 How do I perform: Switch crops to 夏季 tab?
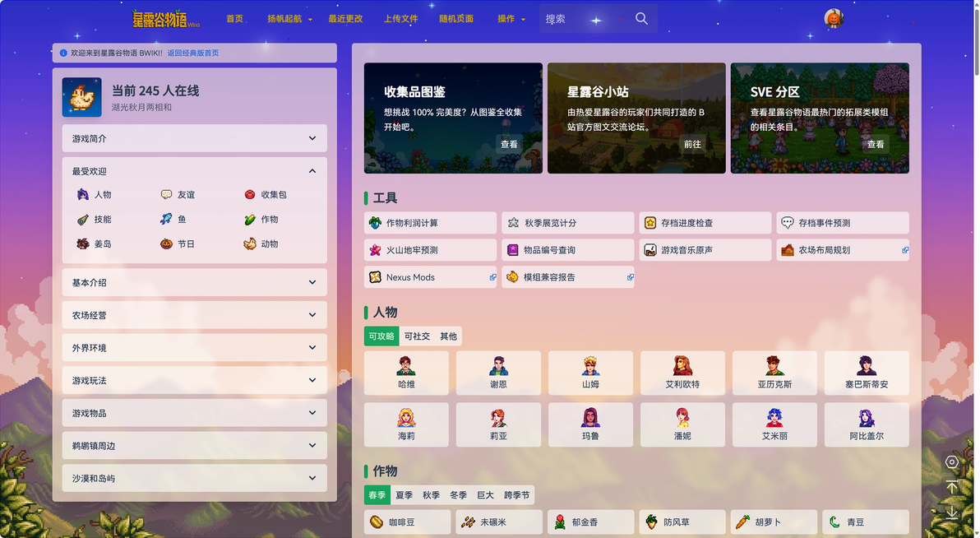point(404,495)
